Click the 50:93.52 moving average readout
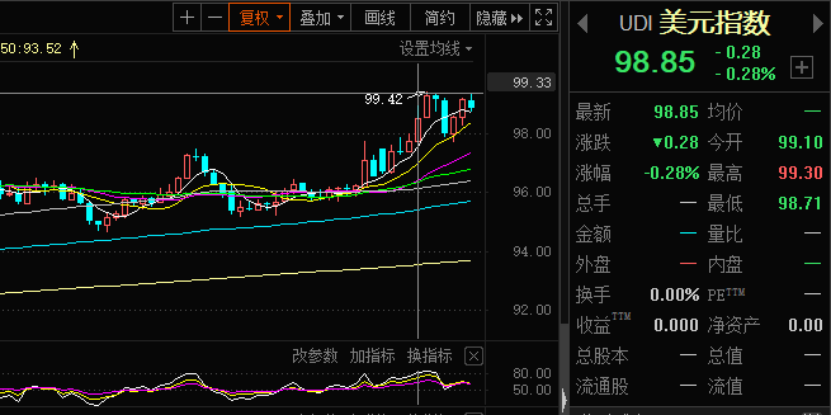 [x=31, y=49]
